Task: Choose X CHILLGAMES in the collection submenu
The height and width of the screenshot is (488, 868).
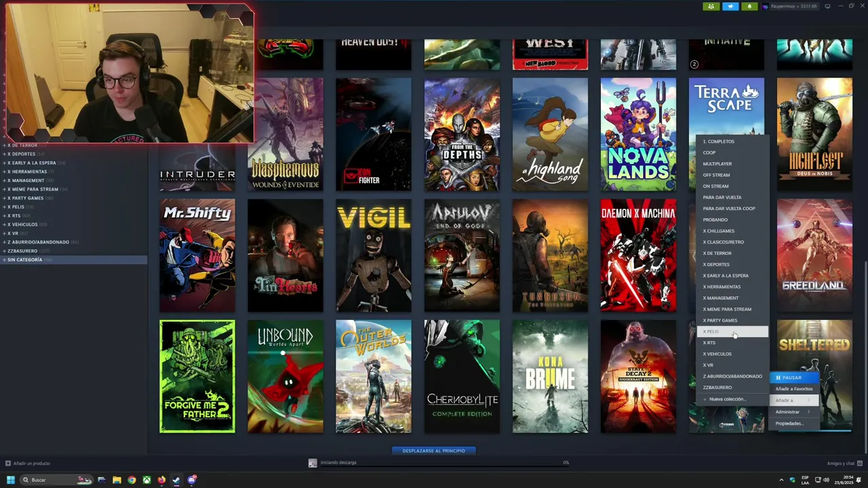Action: point(732,231)
